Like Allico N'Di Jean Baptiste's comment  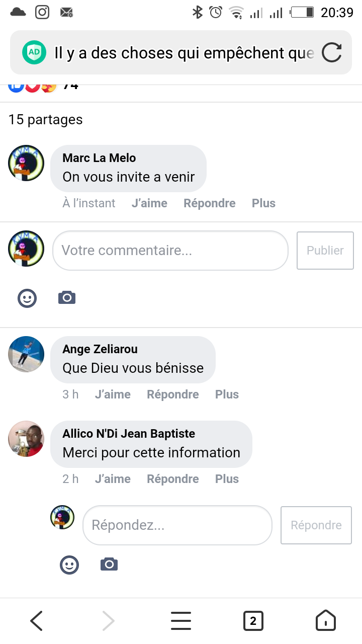tap(113, 479)
